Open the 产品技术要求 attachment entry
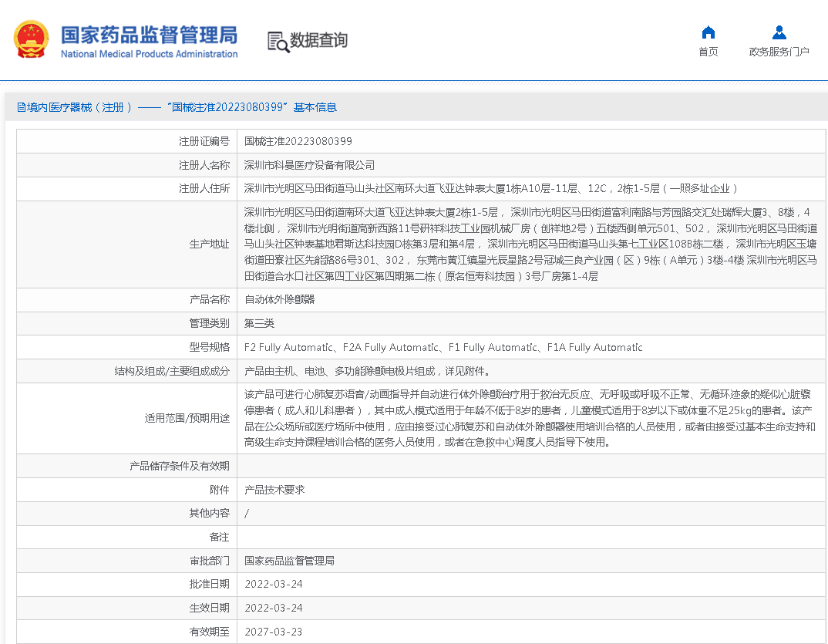 pos(274,490)
